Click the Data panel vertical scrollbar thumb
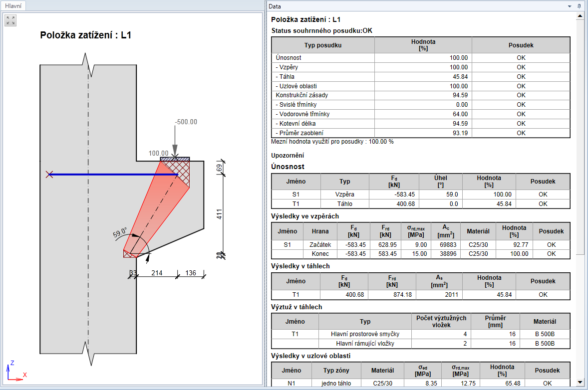The height and width of the screenshot is (390, 588). tap(580, 138)
